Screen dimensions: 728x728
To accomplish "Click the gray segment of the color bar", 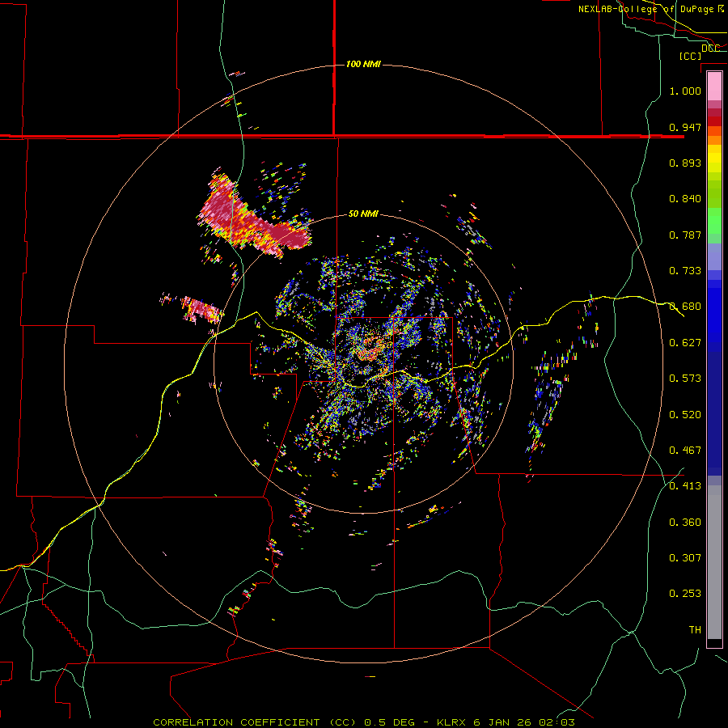I will pos(714,562).
